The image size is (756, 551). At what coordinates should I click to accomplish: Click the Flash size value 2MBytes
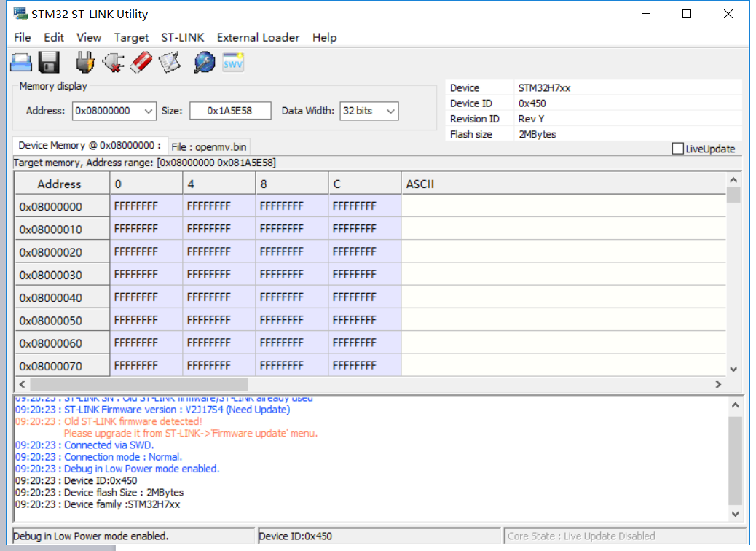537,134
